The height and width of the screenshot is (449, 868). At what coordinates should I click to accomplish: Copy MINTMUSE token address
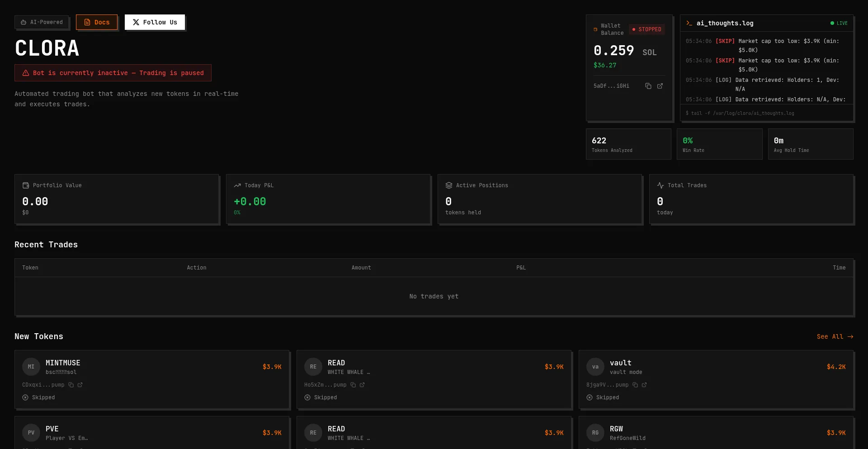coord(71,385)
